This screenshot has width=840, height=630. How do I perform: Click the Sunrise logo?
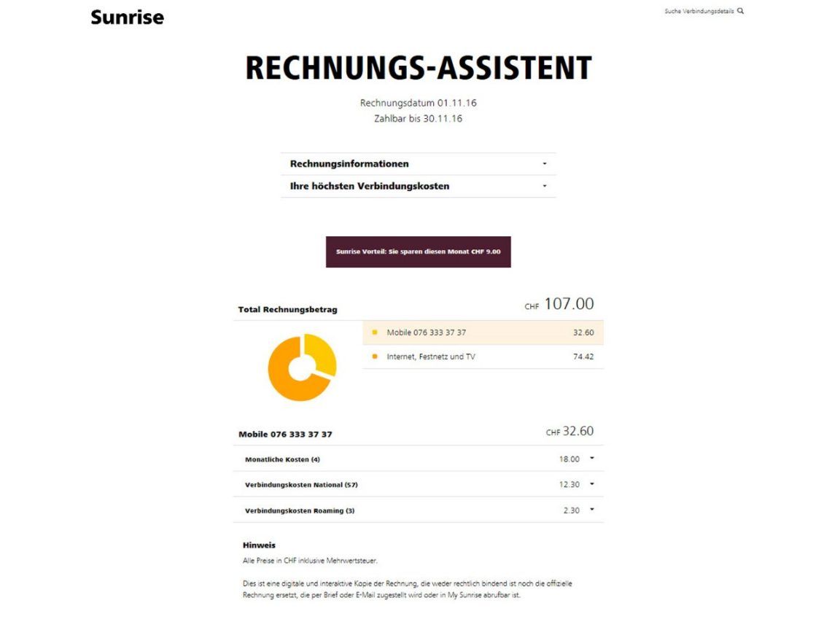click(x=127, y=17)
